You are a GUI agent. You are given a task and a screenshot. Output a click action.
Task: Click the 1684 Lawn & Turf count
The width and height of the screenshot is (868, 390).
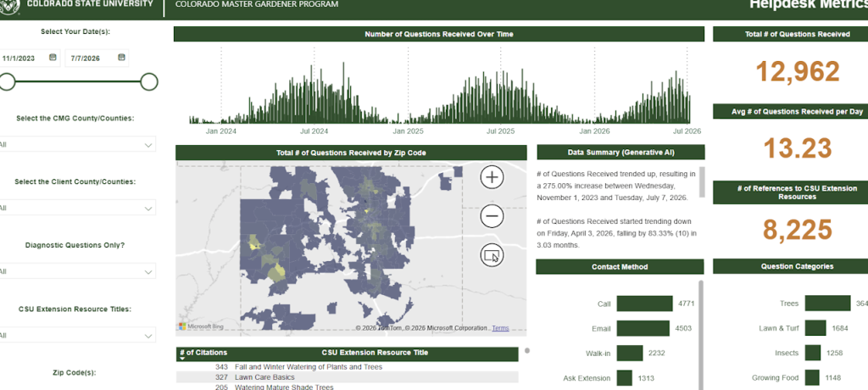click(x=840, y=328)
